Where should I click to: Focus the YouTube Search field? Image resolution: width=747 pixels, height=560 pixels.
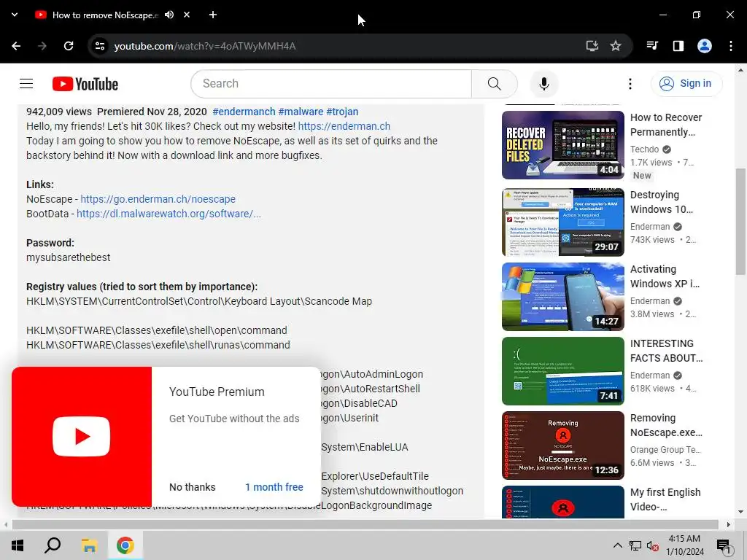click(332, 84)
